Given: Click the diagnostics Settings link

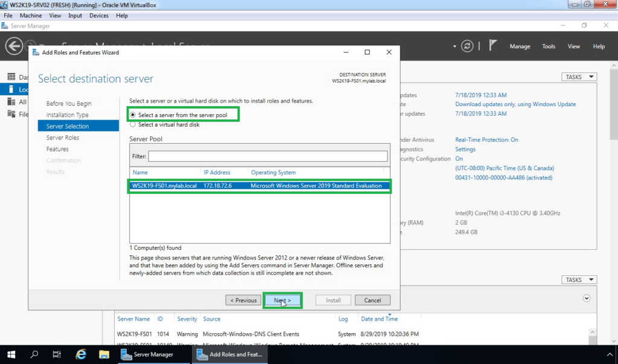Looking at the screenshot, I should tap(465, 149).
